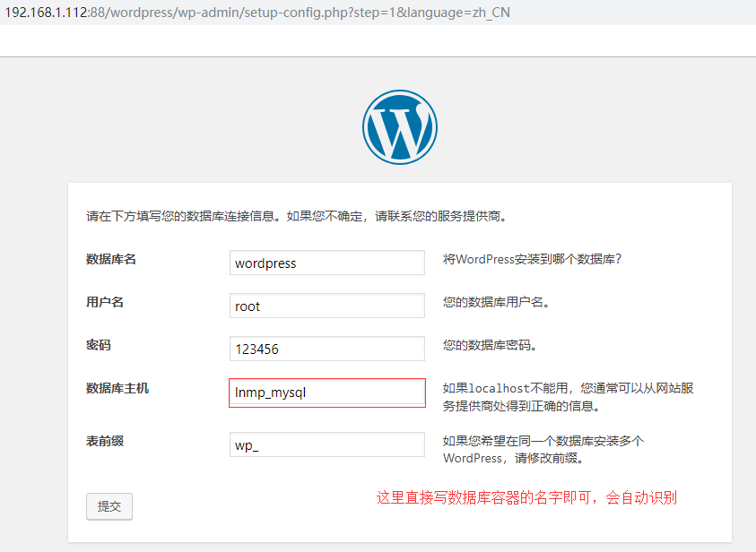Click the 密码 field showing 123456
756x552 pixels.
[x=326, y=349]
